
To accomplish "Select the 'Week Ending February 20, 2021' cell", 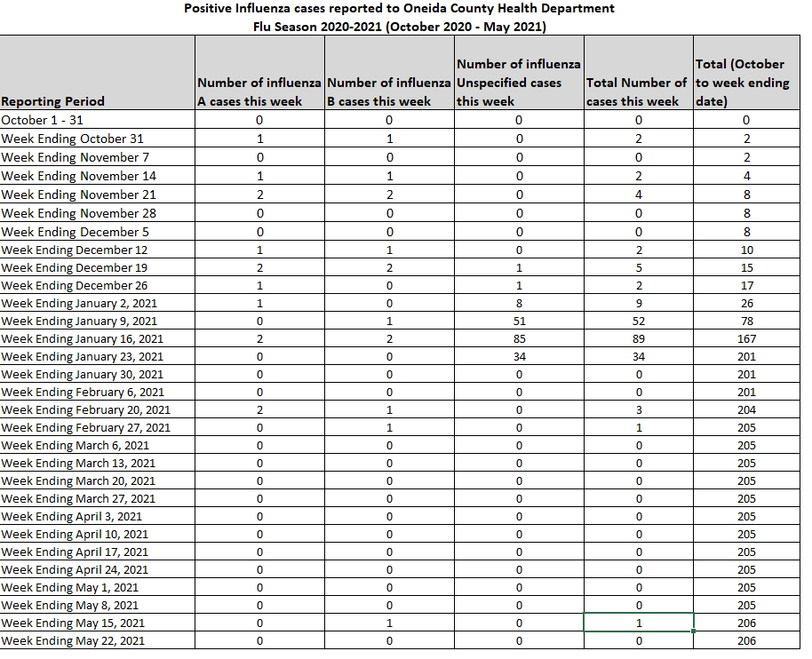I will coord(98,409).
